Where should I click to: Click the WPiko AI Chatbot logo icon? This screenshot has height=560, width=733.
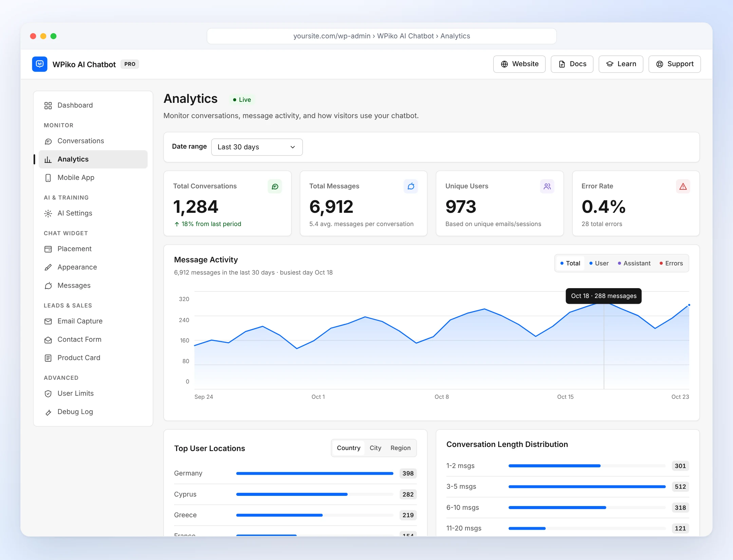40,64
